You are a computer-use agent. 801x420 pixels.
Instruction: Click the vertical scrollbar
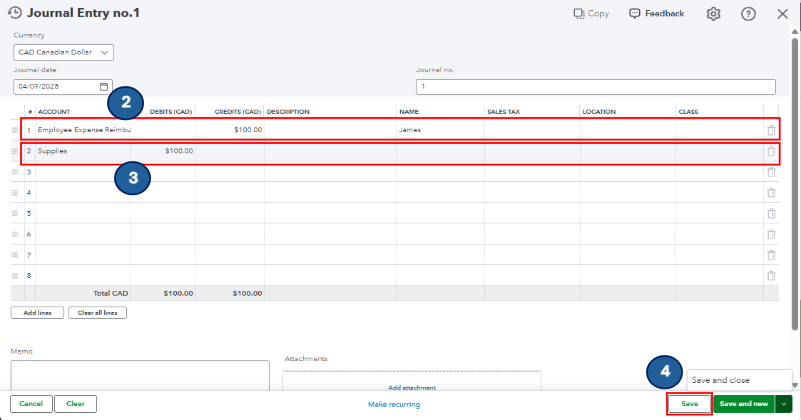(795, 184)
